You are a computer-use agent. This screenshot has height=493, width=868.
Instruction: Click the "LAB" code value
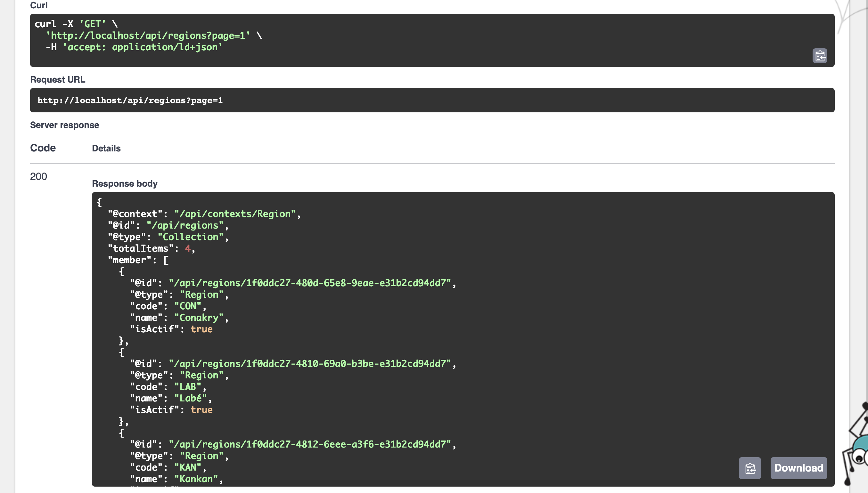[188, 387]
